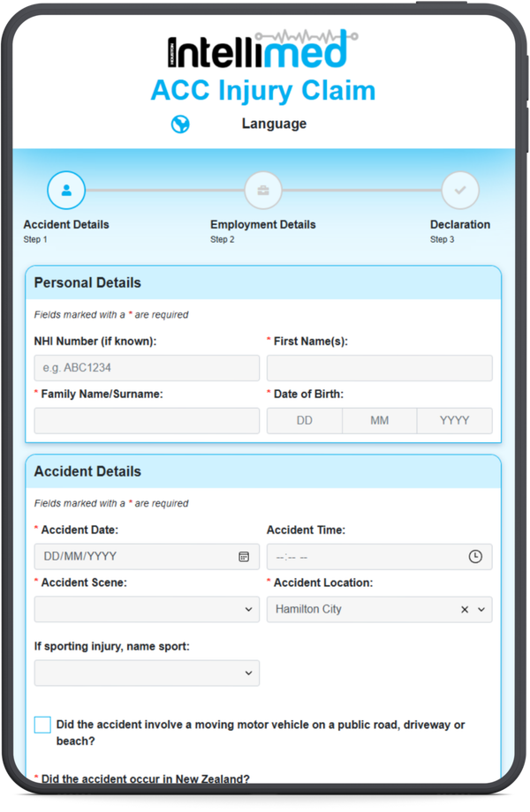This screenshot has height=812, width=530.
Task: Click the DD date of birth field
Action: (305, 420)
